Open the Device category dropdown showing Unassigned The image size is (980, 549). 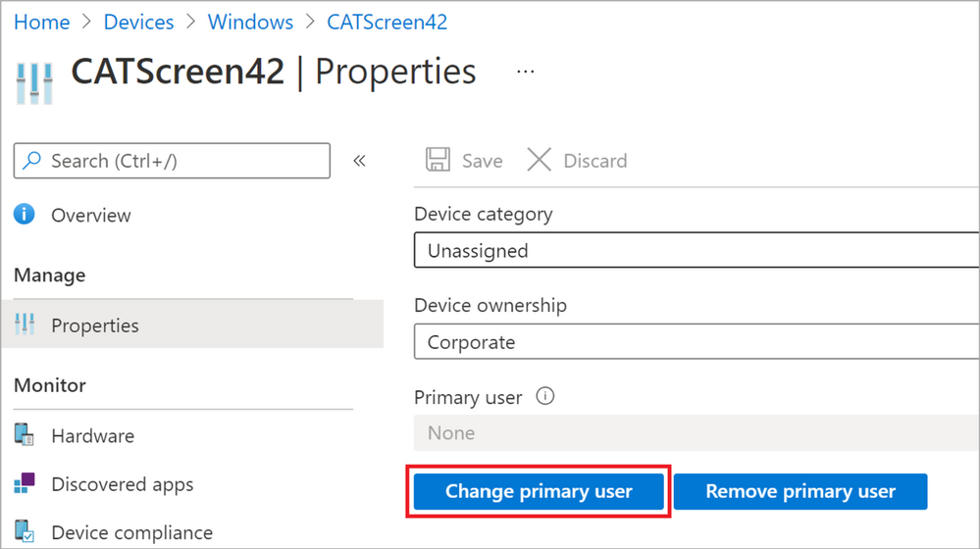click(x=696, y=250)
